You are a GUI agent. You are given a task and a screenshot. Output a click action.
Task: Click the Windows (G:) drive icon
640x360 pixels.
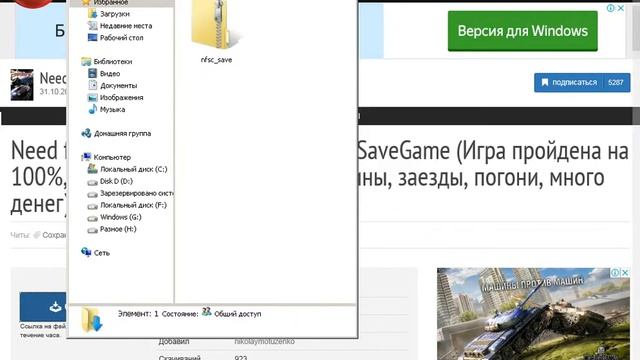(93, 218)
